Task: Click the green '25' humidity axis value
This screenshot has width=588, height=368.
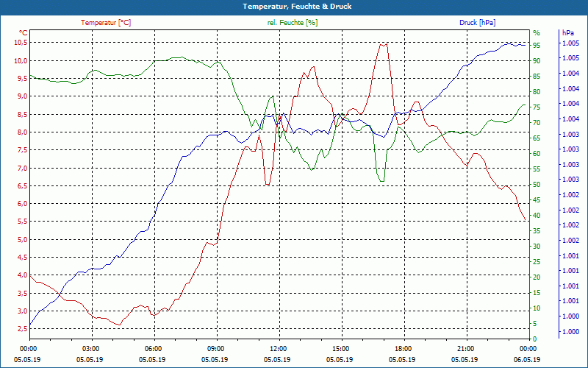Action: click(537, 262)
